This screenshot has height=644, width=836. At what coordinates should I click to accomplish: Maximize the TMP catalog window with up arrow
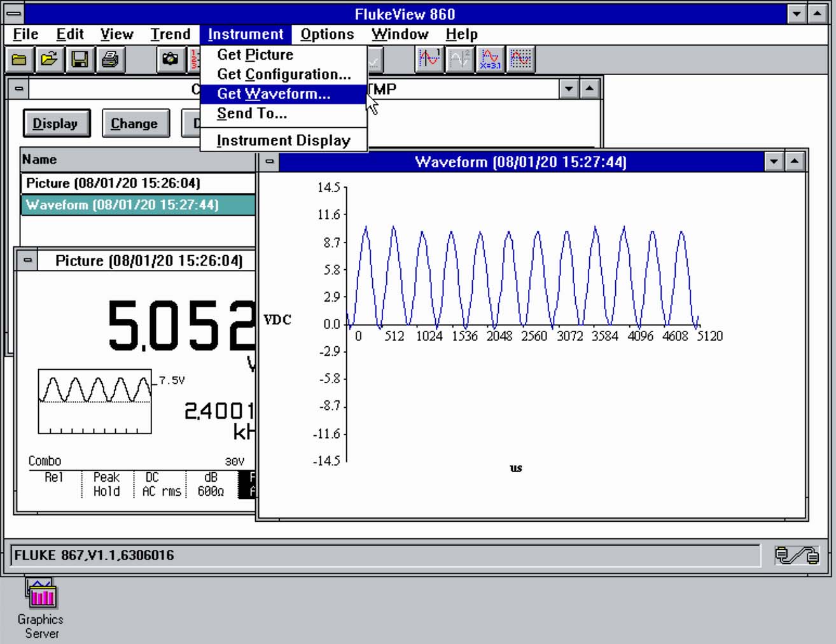590,89
